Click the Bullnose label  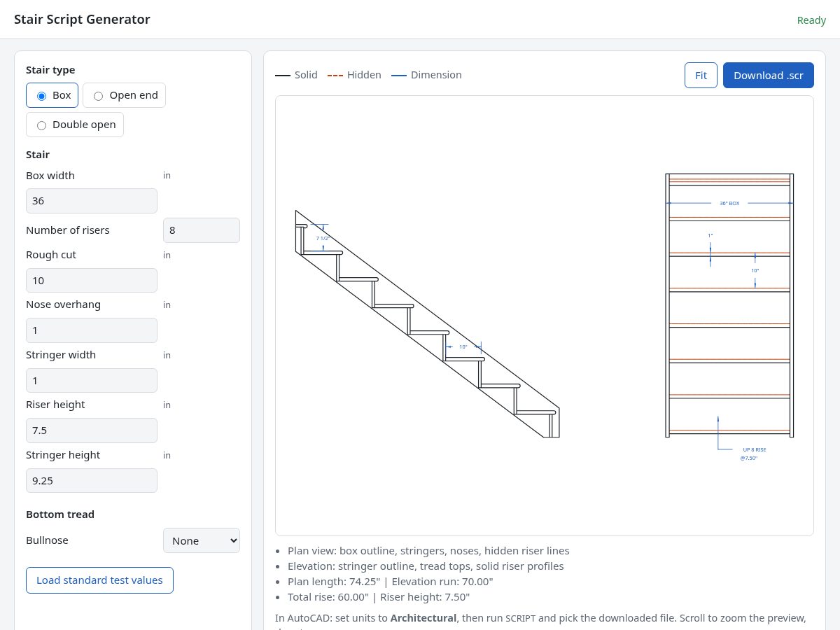[47, 540]
